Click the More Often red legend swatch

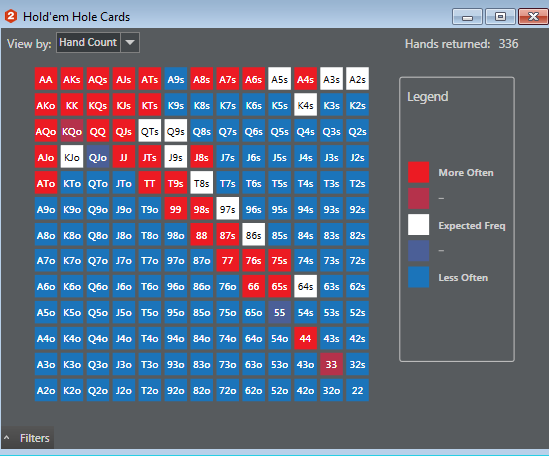click(x=418, y=172)
